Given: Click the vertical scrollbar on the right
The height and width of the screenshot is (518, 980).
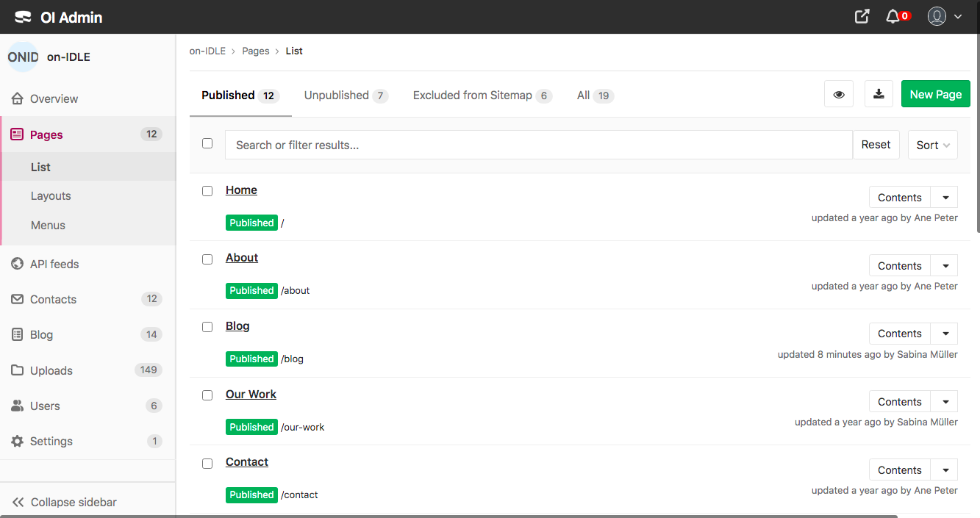Looking at the screenshot, I should tap(976, 132).
